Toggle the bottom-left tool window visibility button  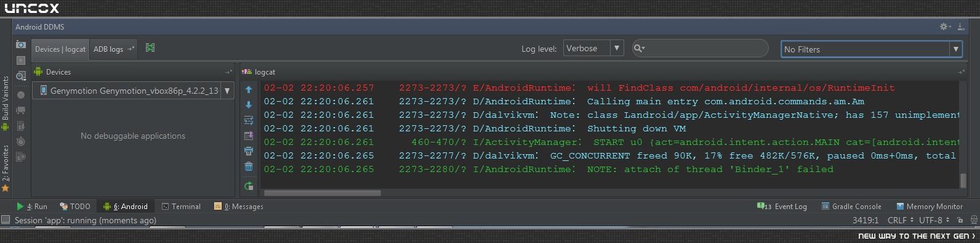click(6, 220)
